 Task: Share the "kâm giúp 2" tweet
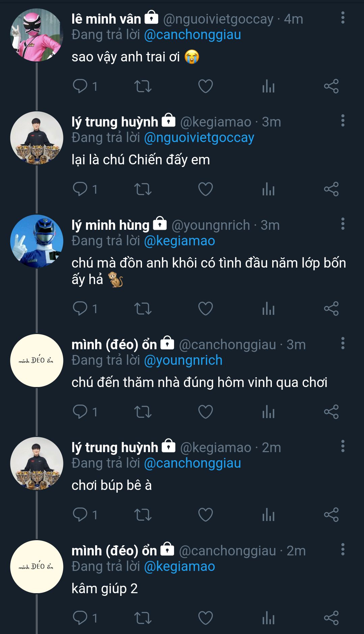(x=331, y=618)
